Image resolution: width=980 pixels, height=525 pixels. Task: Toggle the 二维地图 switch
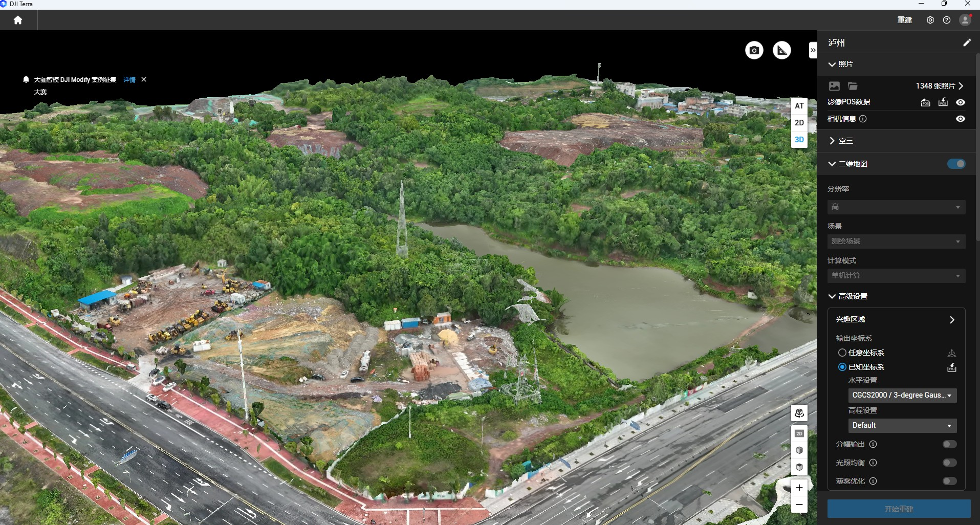click(955, 164)
